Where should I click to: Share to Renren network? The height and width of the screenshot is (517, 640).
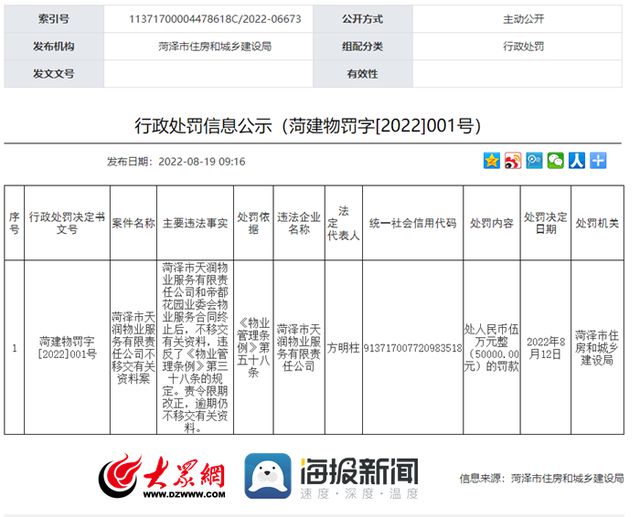point(576,160)
